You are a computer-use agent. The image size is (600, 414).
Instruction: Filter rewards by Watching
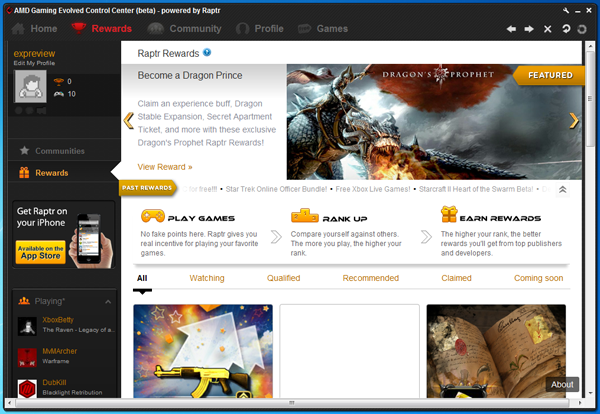pos(207,278)
